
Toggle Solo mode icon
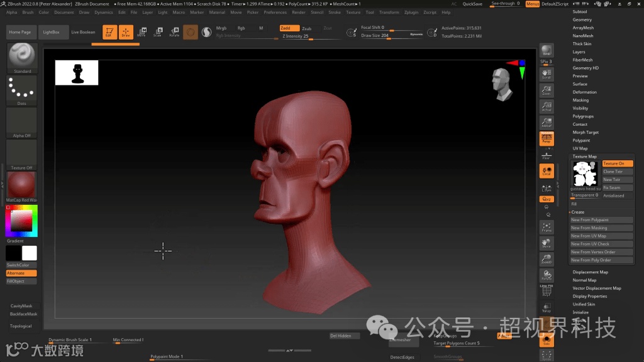[x=547, y=340]
